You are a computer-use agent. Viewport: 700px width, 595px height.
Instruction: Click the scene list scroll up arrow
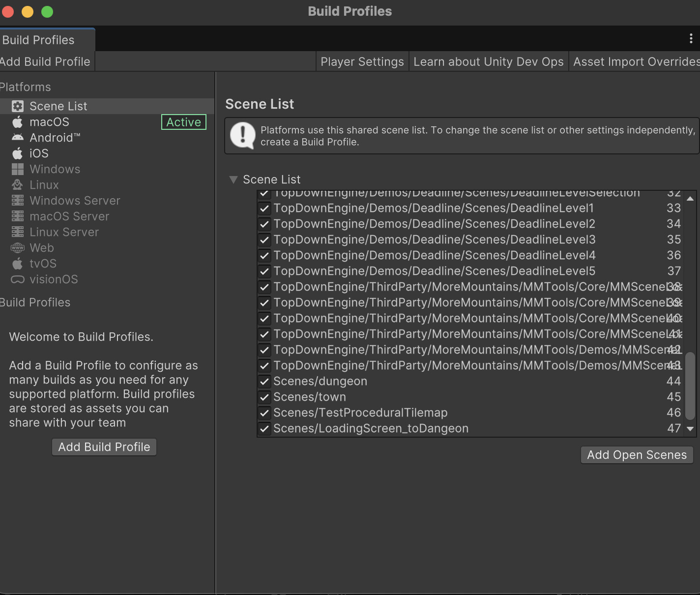coord(690,199)
